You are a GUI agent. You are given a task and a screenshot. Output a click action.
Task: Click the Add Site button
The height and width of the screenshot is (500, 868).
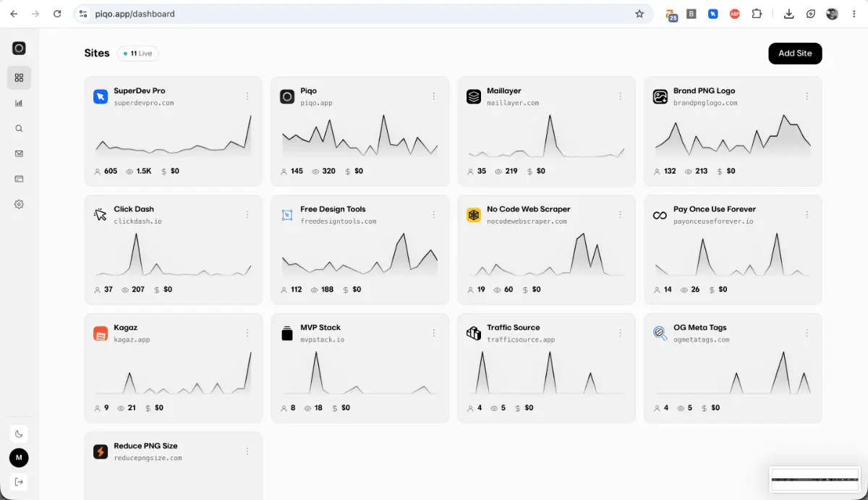(795, 53)
